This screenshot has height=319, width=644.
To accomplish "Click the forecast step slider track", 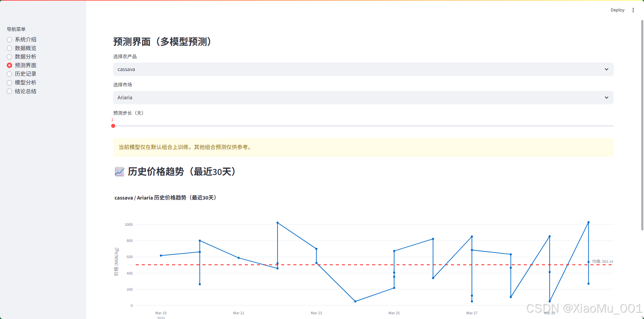I will 363,126.
